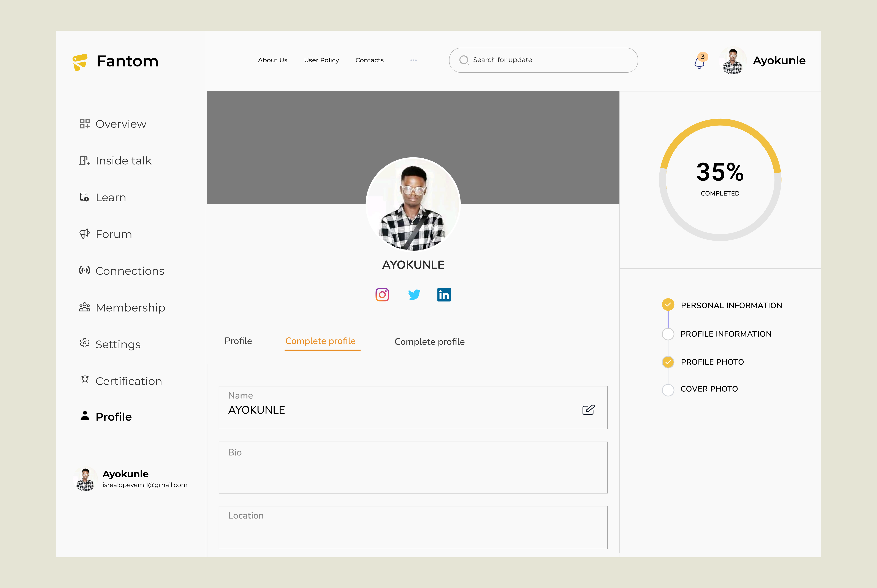877x588 pixels.
Task: Click the PROFILE INFORMATION step label
Action: point(726,334)
